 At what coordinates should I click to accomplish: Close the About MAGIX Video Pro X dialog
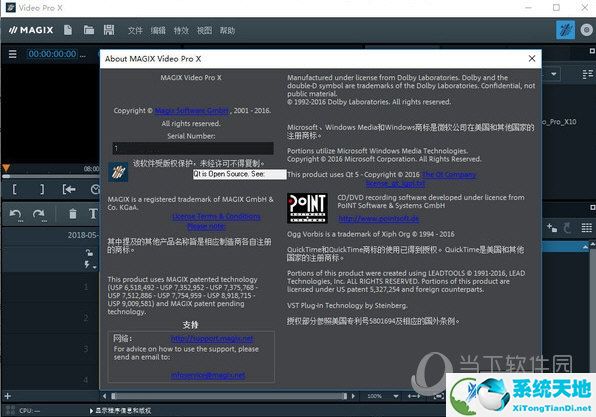[532, 59]
